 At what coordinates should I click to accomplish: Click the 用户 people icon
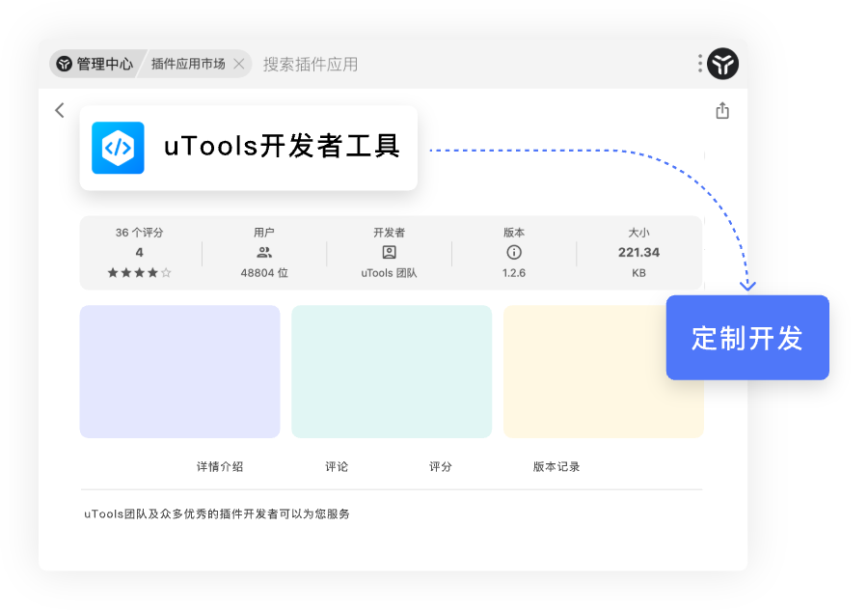point(264,253)
